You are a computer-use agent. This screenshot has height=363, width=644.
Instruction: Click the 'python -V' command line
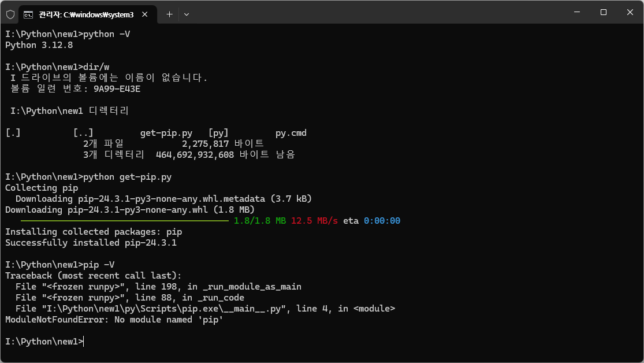pos(68,34)
